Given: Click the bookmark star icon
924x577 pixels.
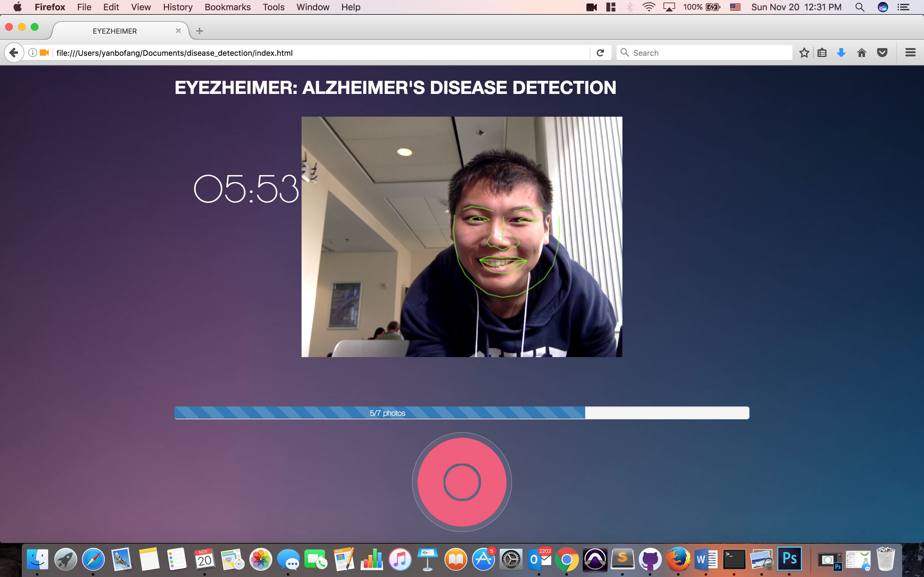Looking at the screenshot, I should (x=804, y=53).
